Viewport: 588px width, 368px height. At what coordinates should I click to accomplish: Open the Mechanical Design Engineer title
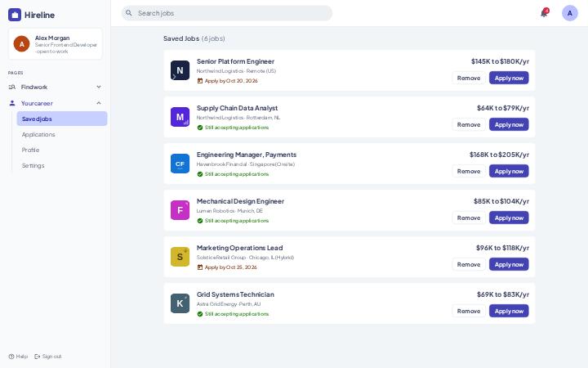pos(240,201)
